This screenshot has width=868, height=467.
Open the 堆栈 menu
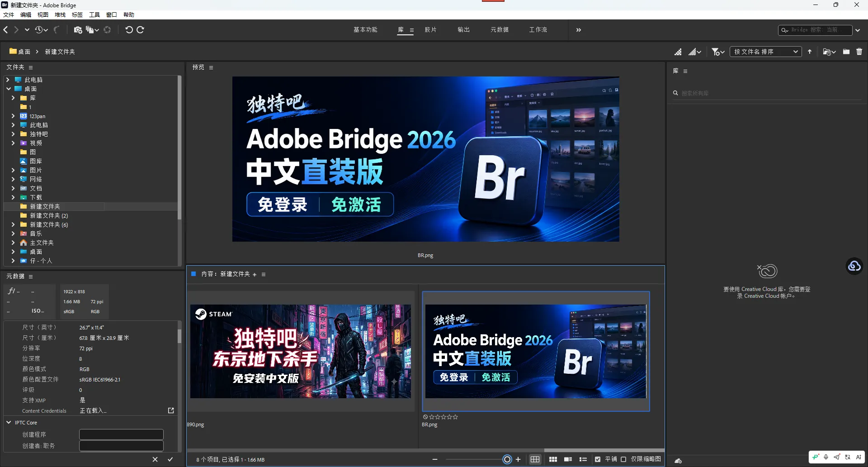60,15
